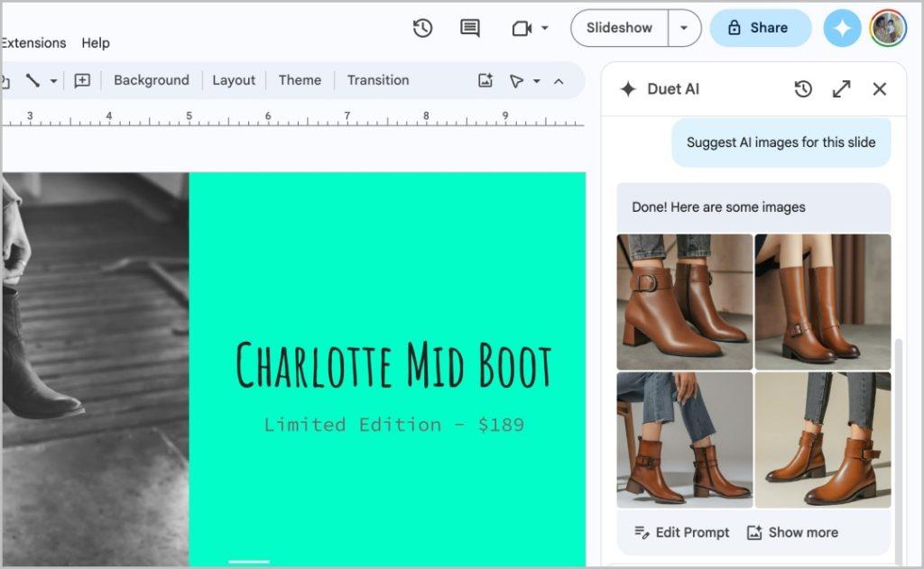
Task: Open the Theme panel
Action: pyautogui.click(x=300, y=80)
